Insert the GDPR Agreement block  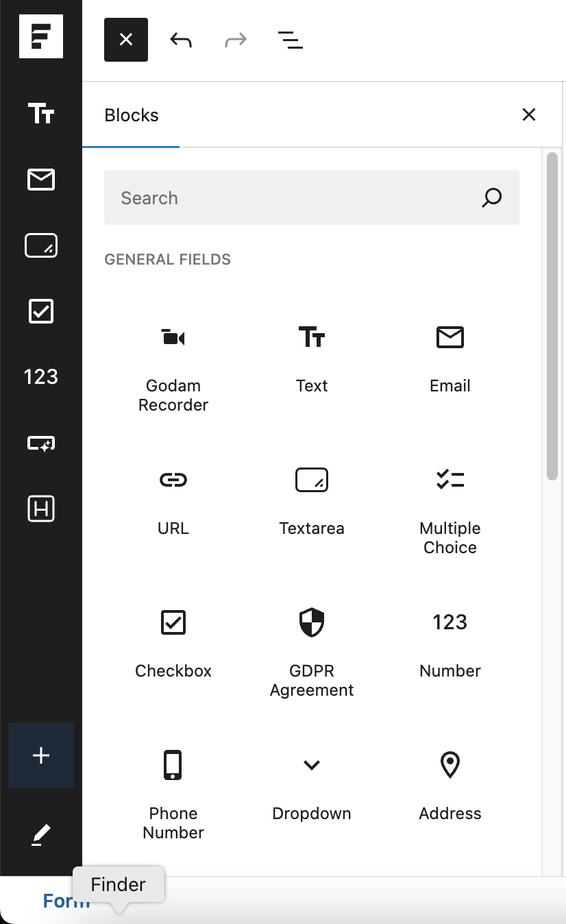click(x=312, y=651)
